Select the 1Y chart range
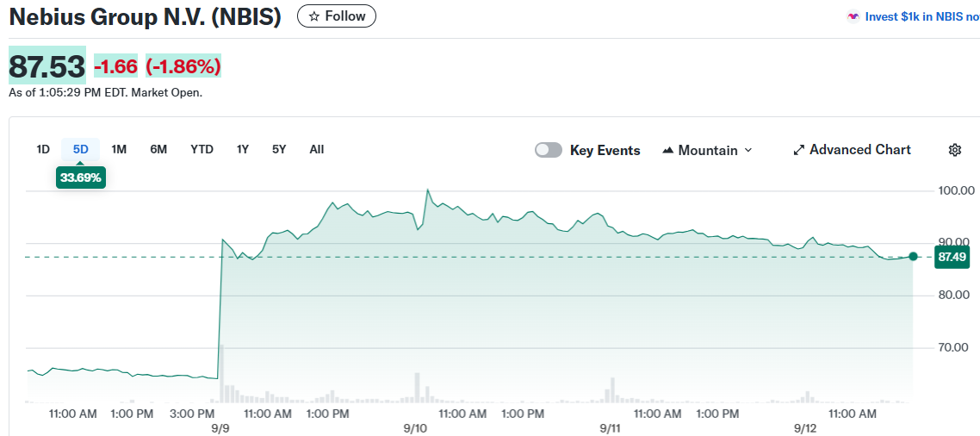 [243, 149]
